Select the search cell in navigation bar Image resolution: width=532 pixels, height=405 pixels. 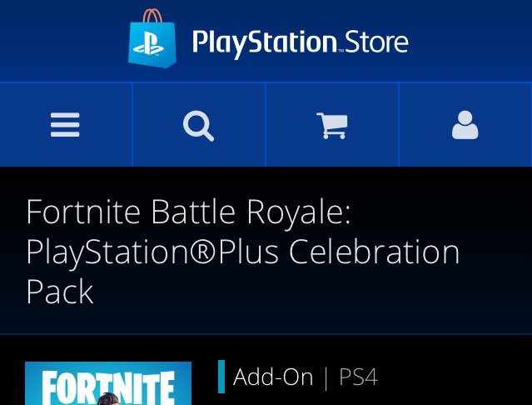(x=199, y=125)
